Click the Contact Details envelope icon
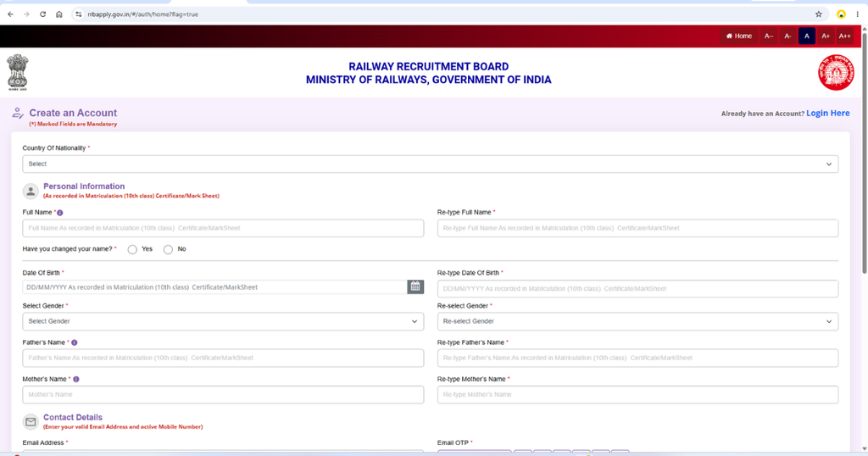 pyautogui.click(x=31, y=422)
